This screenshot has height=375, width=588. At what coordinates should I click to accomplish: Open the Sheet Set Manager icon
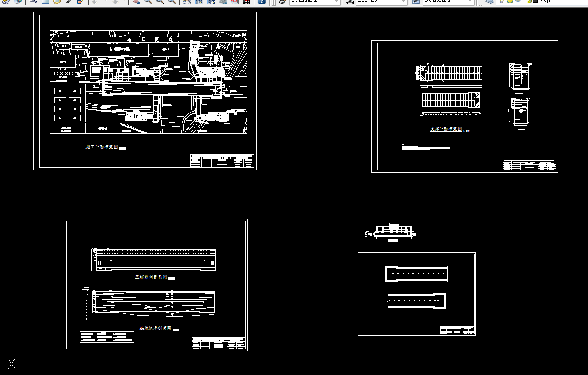pyautogui.click(x=223, y=1)
